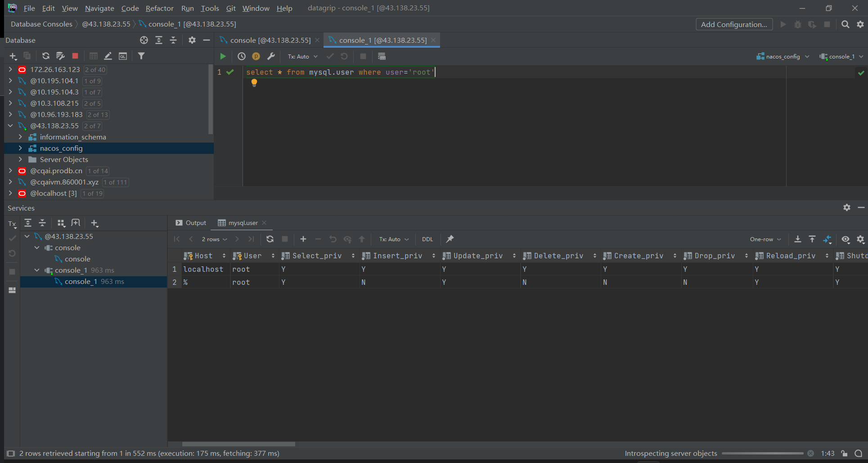
Task: Open Tx Auto dropdown in results toolbar
Action: point(394,239)
